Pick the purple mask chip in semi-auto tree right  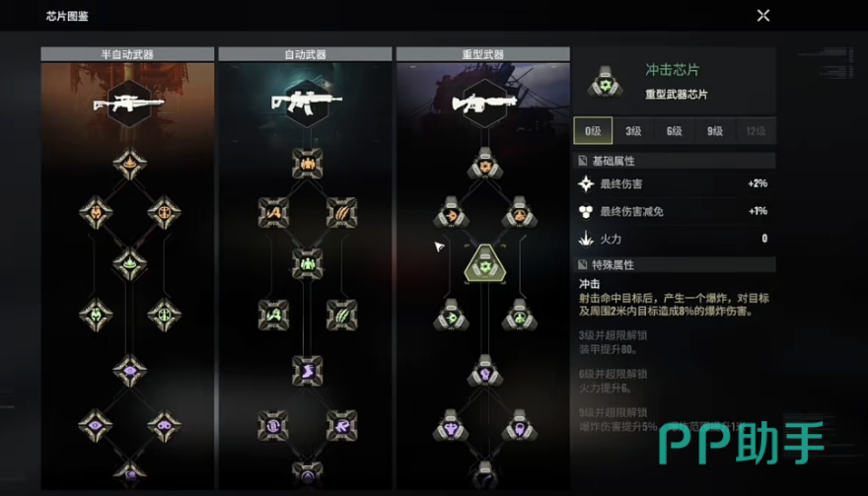[164, 425]
